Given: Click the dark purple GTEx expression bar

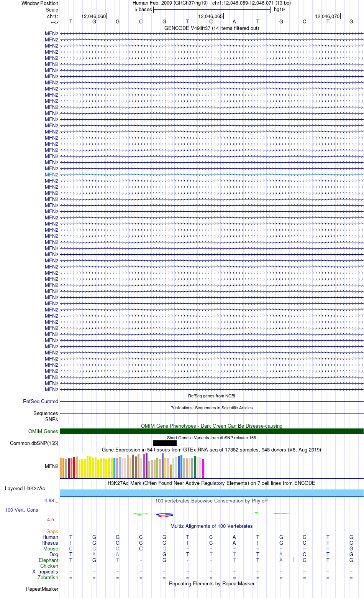Looking at the screenshot, I should [147, 465].
